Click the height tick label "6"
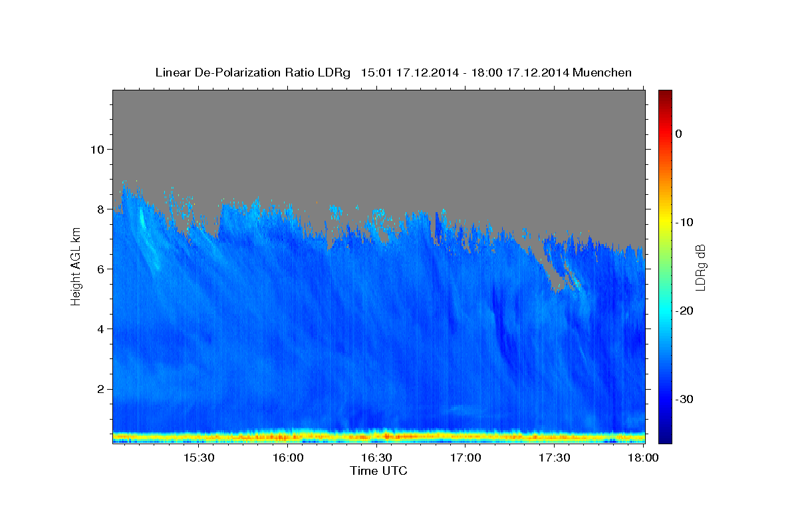Image resolution: width=798 pixels, height=532 pixels. point(102,269)
